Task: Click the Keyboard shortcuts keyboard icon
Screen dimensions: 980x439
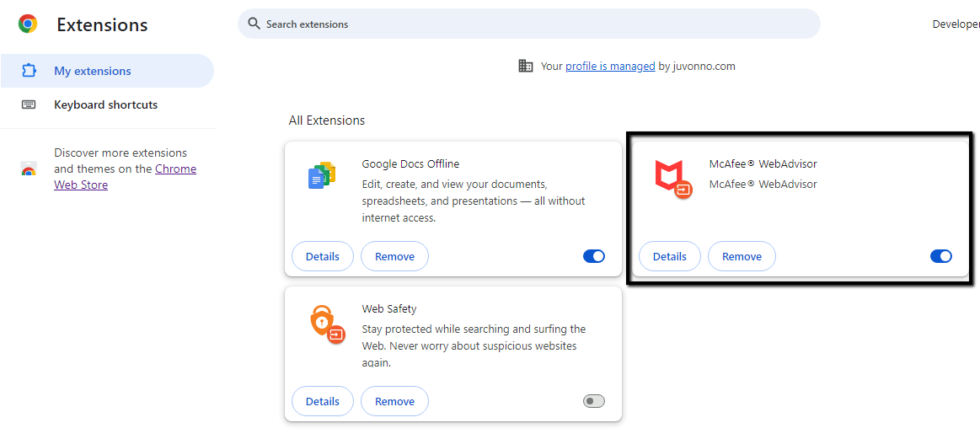Action: click(29, 104)
